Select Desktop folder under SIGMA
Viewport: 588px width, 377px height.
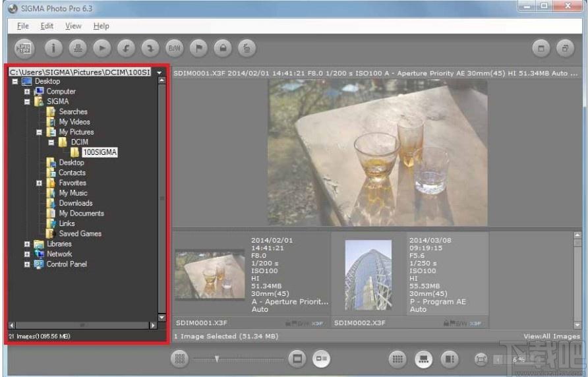click(71, 163)
